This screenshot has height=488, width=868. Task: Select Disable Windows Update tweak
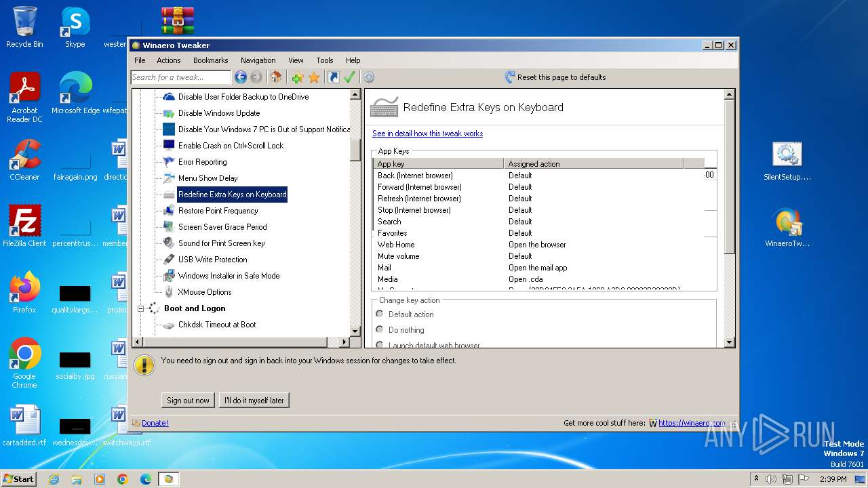click(x=219, y=113)
